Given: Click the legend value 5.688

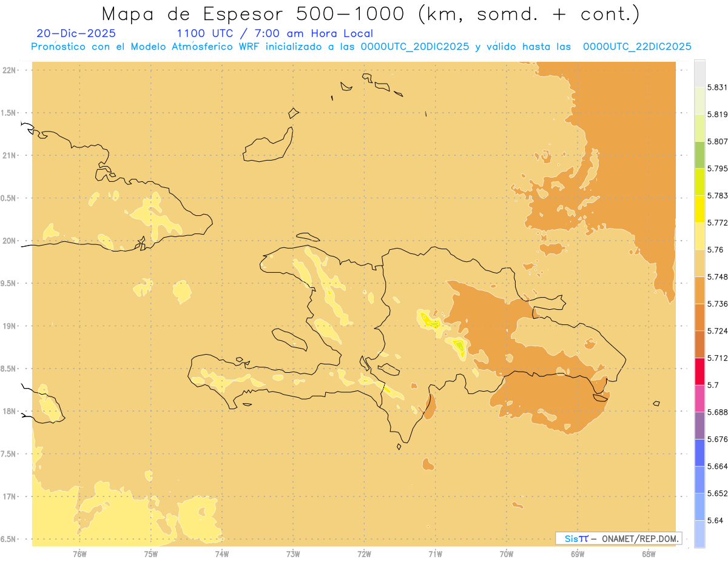Looking at the screenshot, I should 717,412.
